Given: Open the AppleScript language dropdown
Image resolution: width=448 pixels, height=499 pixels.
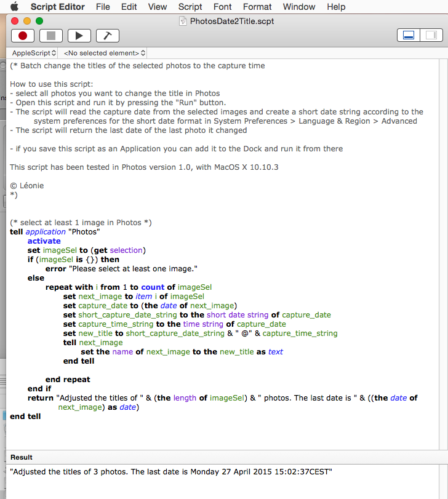Looking at the screenshot, I should (x=34, y=53).
